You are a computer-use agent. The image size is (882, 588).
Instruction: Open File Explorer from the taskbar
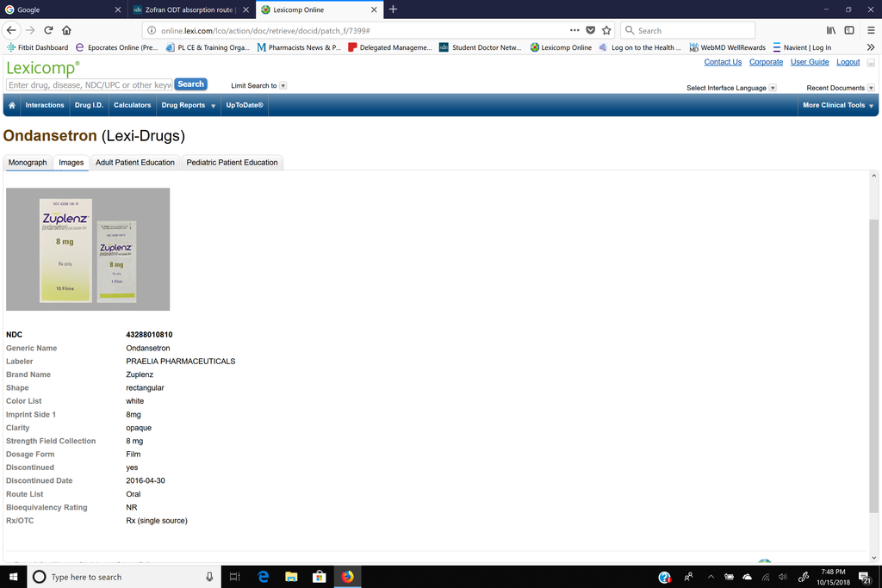[291, 577]
